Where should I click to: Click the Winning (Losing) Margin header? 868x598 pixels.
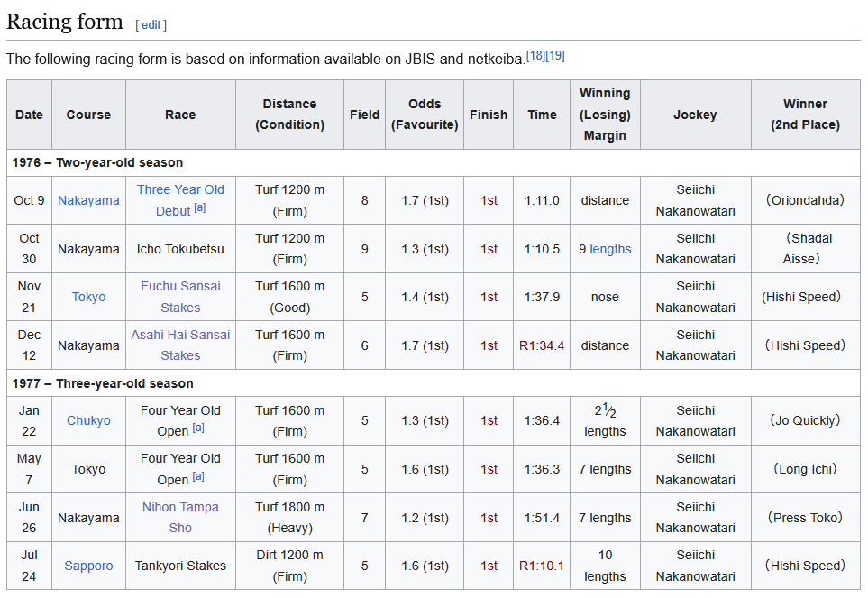(x=605, y=115)
